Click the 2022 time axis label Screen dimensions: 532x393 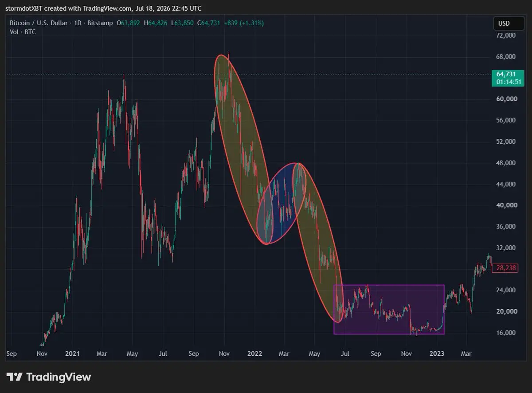click(254, 354)
